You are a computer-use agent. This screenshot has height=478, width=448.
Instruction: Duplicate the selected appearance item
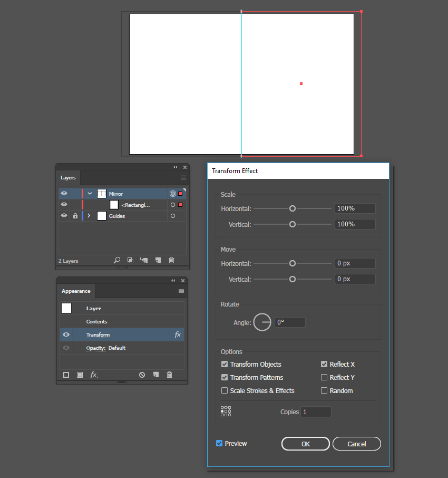tap(155, 375)
